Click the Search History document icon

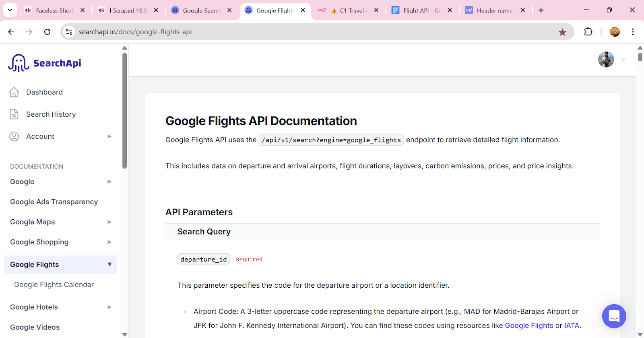point(14,114)
